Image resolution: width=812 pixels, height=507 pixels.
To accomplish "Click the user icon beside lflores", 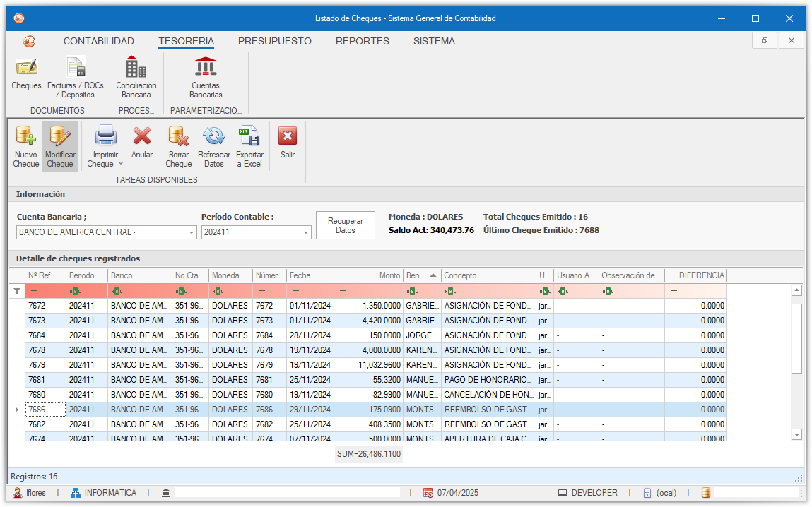I will [x=18, y=493].
